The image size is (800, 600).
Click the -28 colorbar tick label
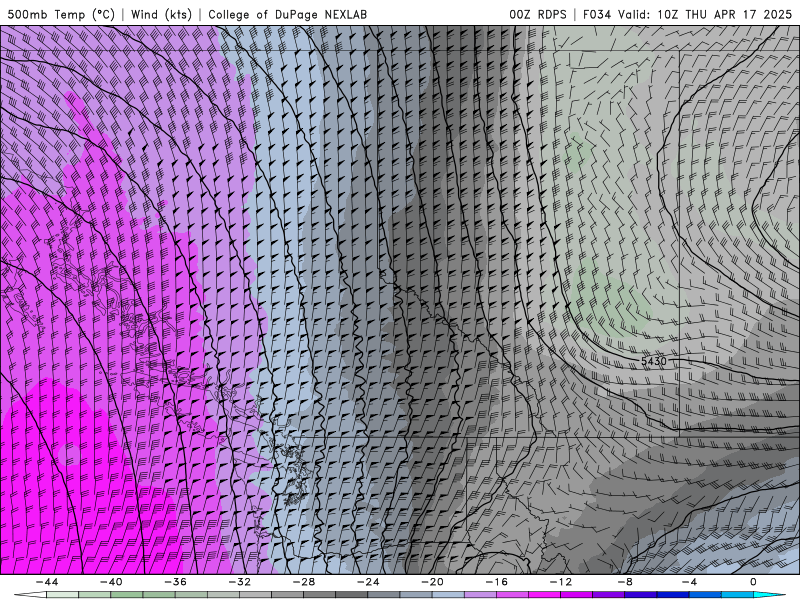304,582
